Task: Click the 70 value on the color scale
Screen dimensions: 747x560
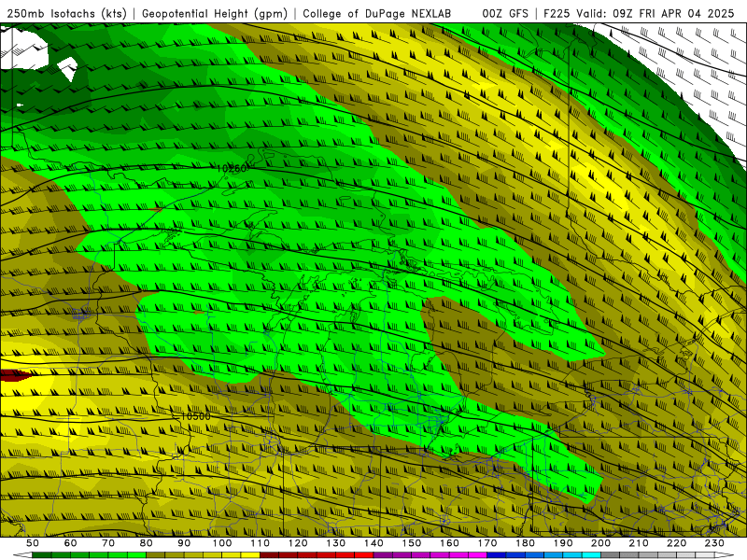Action: click(x=108, y=543)
